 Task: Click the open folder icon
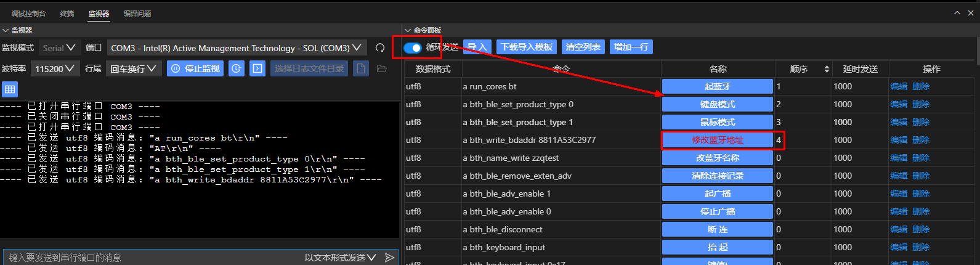[x=381, y=68]
